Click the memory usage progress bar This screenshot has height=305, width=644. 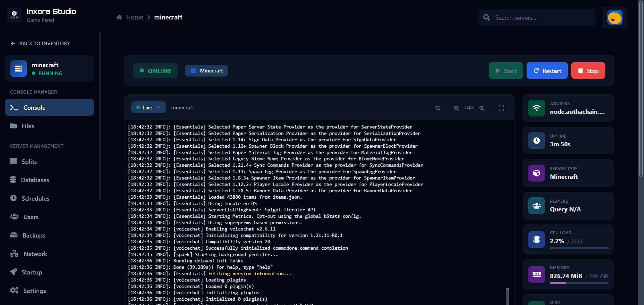(579, 283)
